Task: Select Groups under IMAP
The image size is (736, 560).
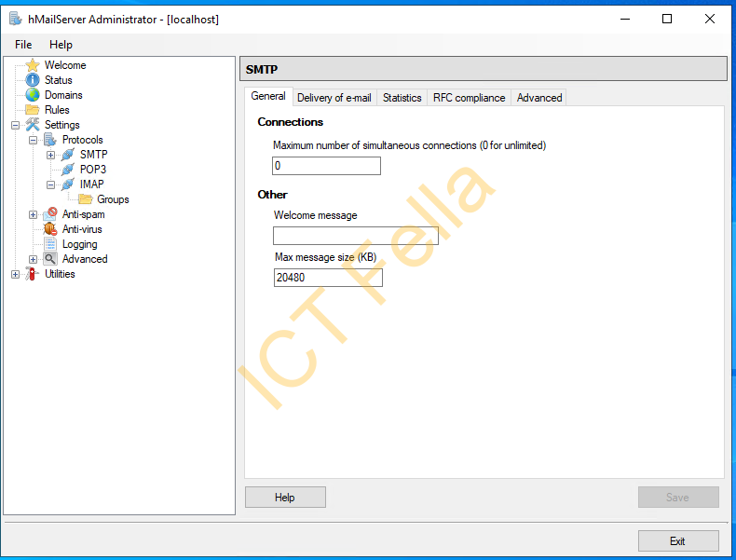Action: [113, 199]
